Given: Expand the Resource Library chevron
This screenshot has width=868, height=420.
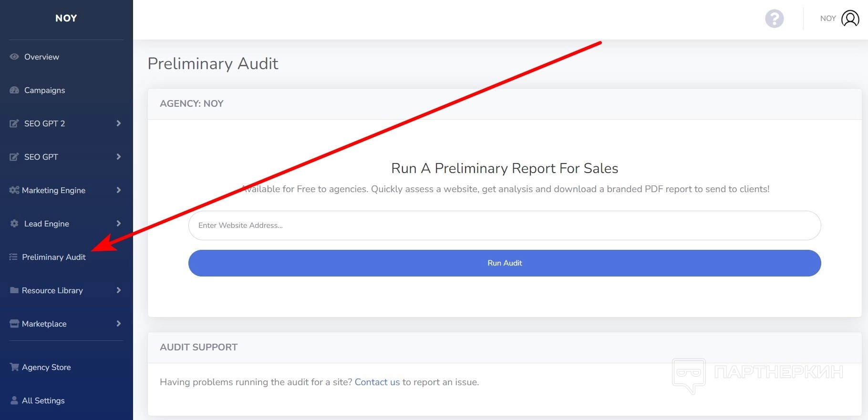Looking at the screenshot, I should coord(118,290).
